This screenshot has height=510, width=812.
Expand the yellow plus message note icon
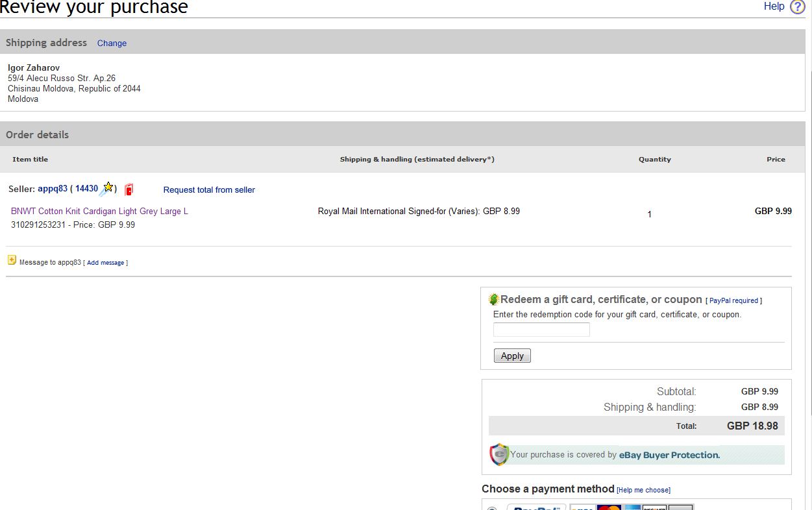pos(12,260)
